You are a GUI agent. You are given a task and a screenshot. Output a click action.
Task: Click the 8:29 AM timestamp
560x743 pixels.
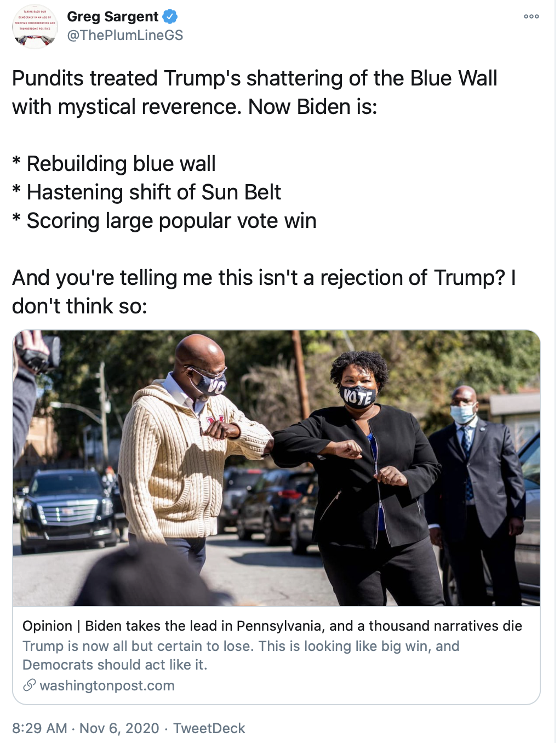(x=39, y=728)
